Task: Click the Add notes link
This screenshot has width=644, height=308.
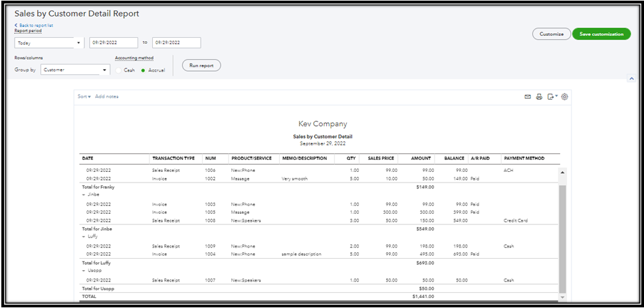Action: [x=107, y=97]
